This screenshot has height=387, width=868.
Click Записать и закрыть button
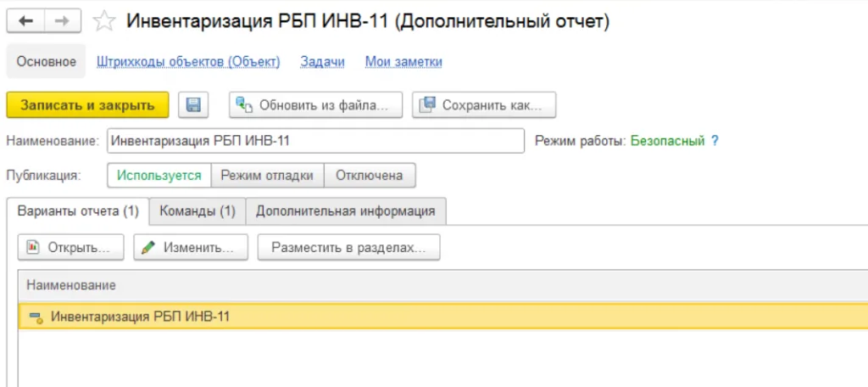click(87, 104)
